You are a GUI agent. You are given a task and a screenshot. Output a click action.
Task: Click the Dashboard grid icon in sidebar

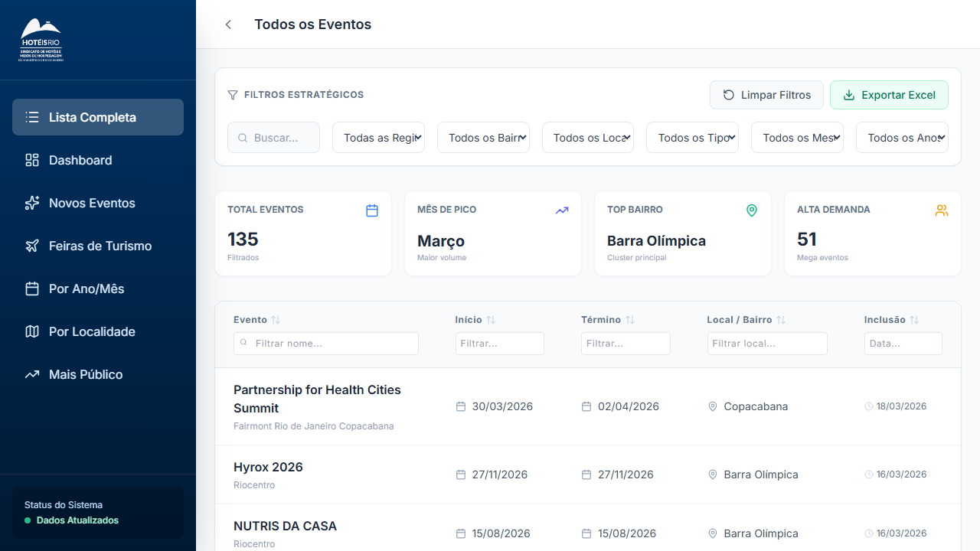click(31, 160)
